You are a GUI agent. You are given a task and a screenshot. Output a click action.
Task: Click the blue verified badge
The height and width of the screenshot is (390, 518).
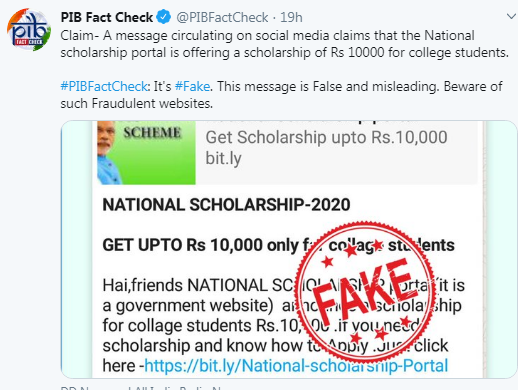pyautogui.click(x=164, y=17)
